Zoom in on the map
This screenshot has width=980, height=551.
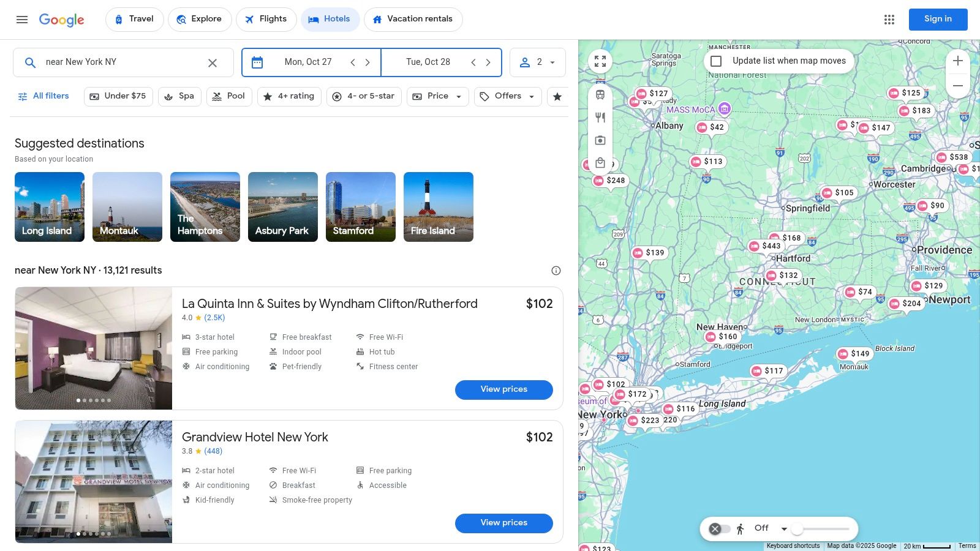tap(958, 61)
